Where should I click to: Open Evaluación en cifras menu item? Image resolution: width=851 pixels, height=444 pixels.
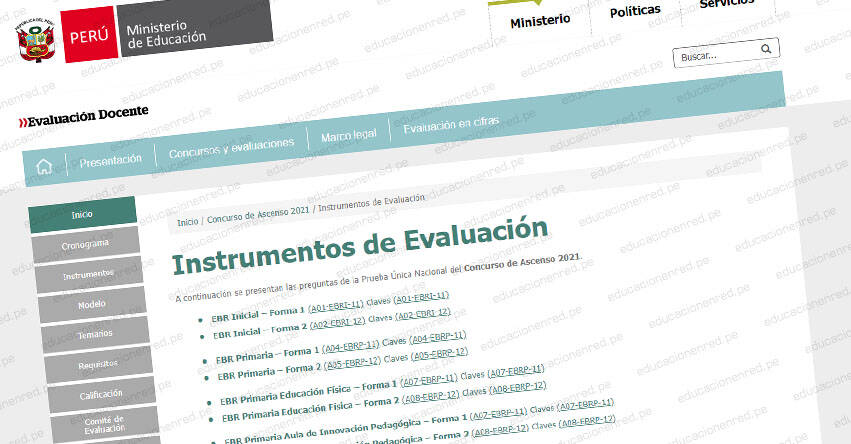click(451, 124)
